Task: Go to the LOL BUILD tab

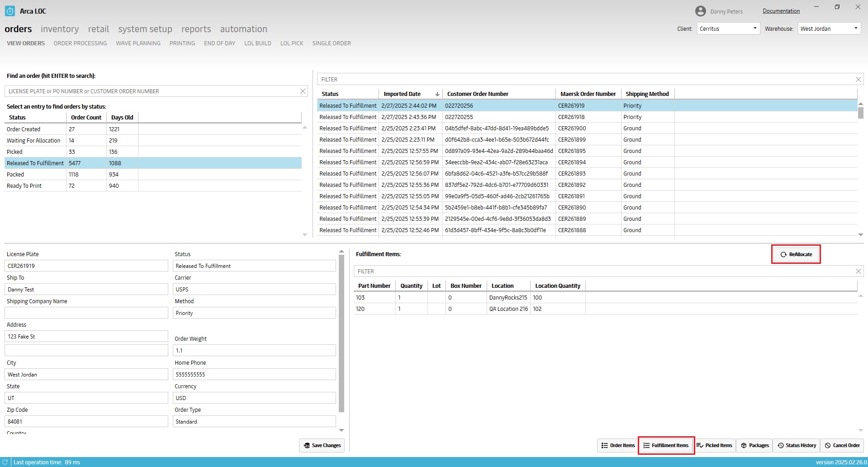Action: pos(258,43)
